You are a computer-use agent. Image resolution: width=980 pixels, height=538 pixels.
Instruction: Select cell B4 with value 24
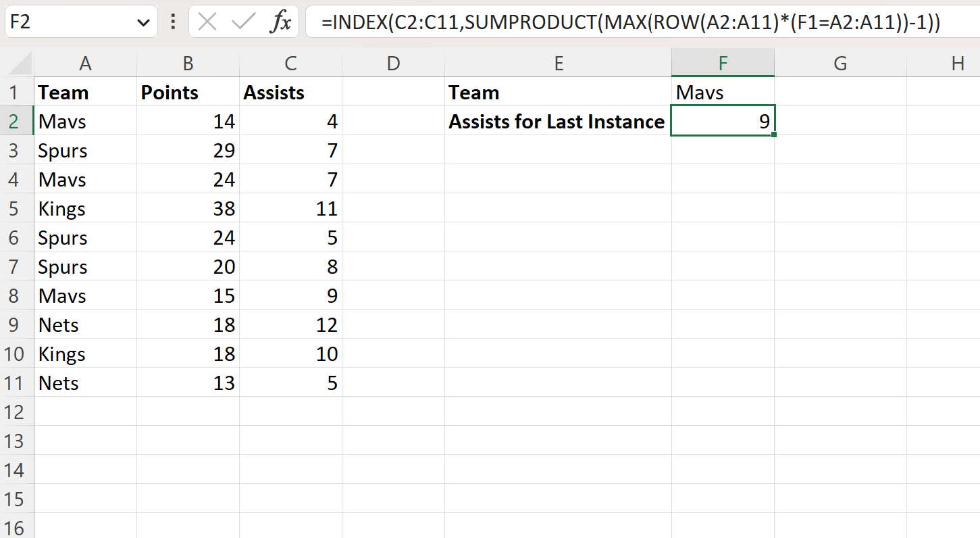coord(188,179)
